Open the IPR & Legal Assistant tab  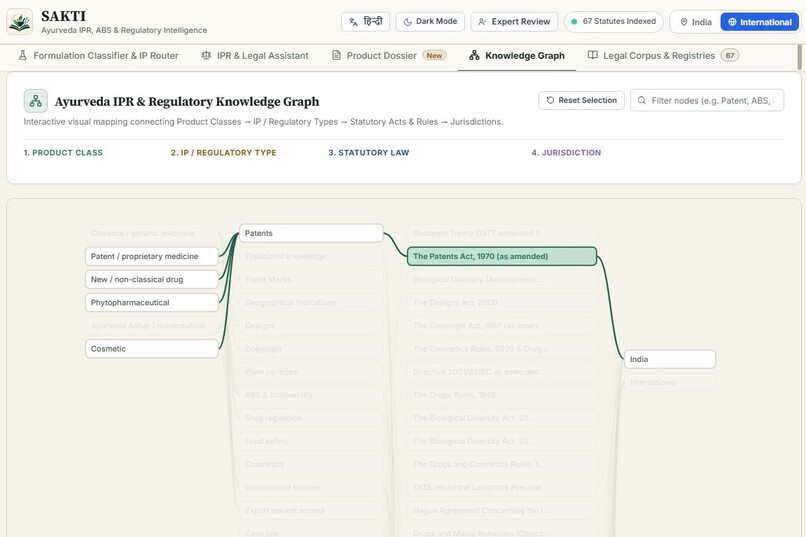pos(255,55)
